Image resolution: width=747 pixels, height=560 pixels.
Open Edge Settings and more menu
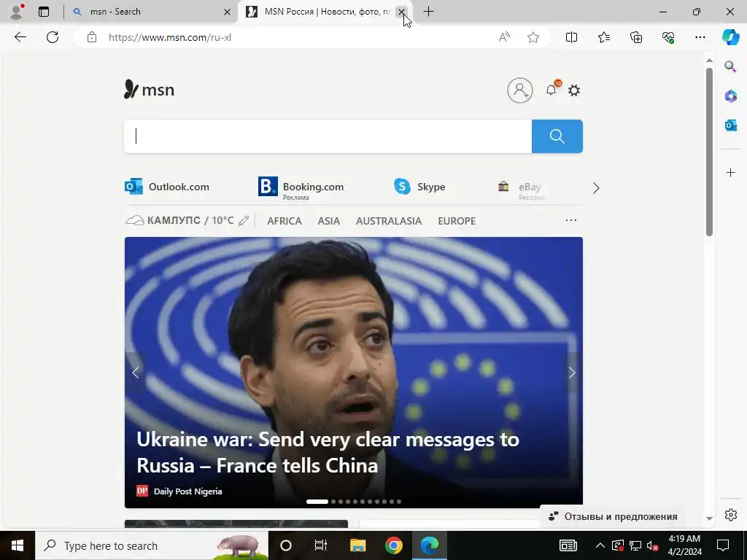[x=700, y=37]
